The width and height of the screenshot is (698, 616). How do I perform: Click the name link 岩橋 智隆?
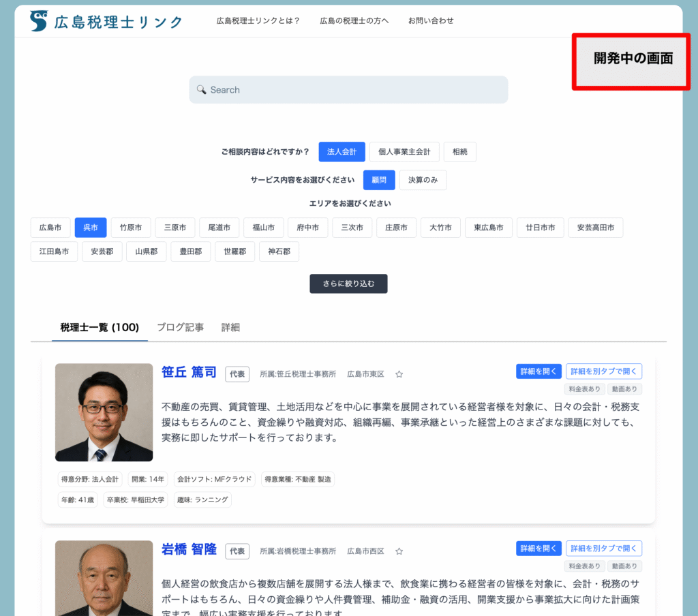189,549
